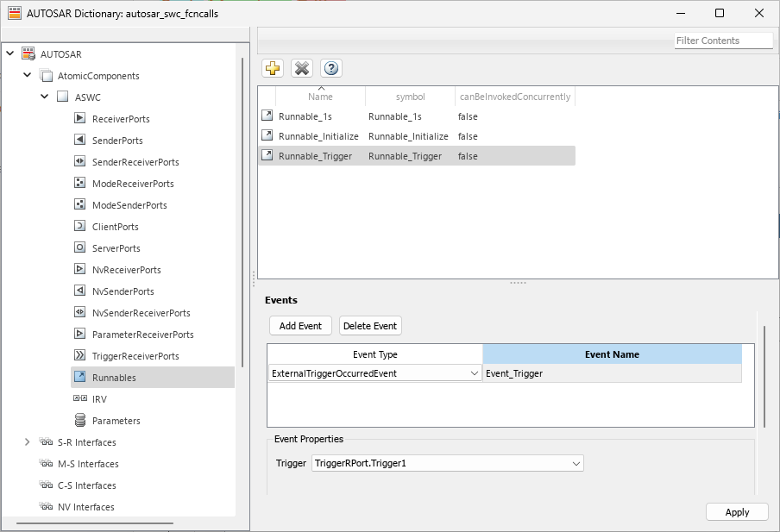Click the Apply button

737,512
